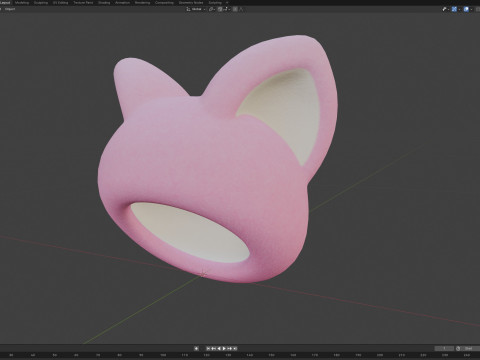This screenshot has width=480, height=360.
Task: Open the Object menu in viewport header
Action: tap(10, 9)
